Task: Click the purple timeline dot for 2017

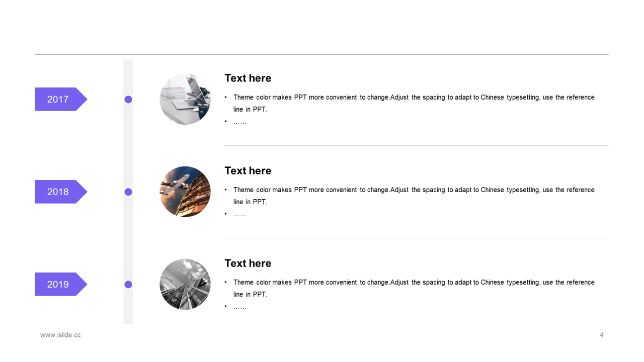Action: click(x=128, y=100)
